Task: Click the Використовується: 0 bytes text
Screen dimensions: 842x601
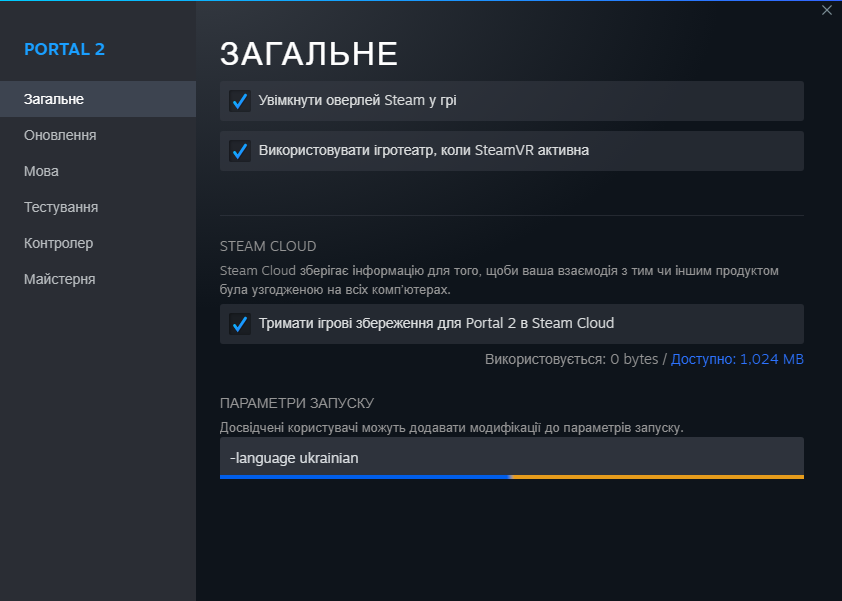Action: click(x=571, y=359)
